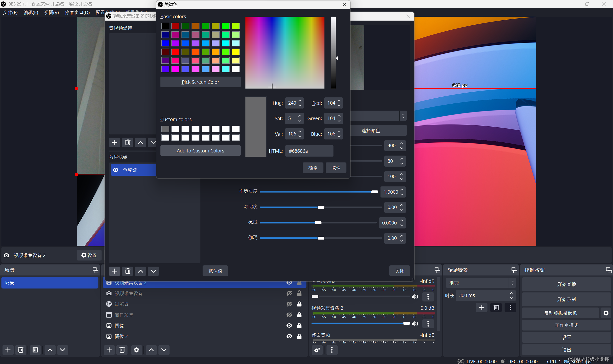Adjust 亮度 slider handle

318,223
